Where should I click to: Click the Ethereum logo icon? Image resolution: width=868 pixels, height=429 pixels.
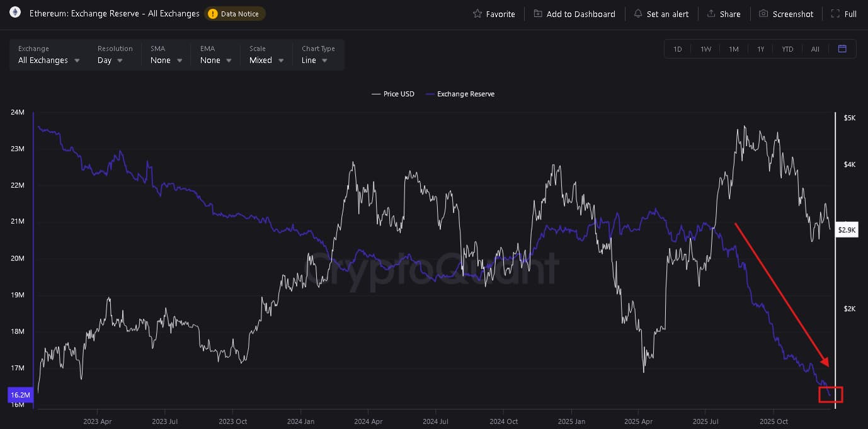point(14,13)
